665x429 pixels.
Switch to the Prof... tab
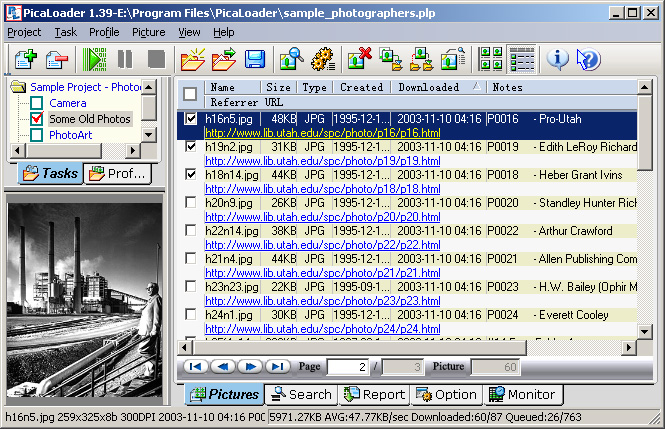118,173
